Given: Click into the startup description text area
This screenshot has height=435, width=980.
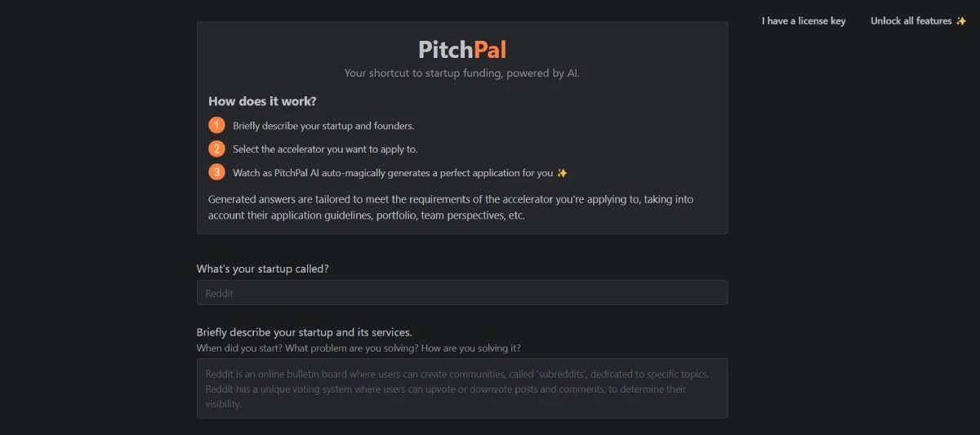Looking at the screenshot, I should tap(461, 388).
